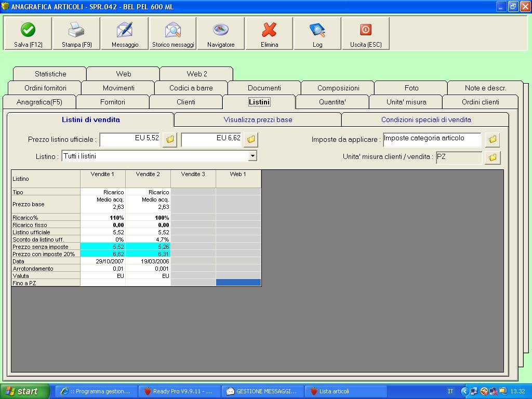Viewport: 532px width, 399px height.
Task: Open the Messaggio envelope button
Action: pyautogui.click(x=125, y=34)
